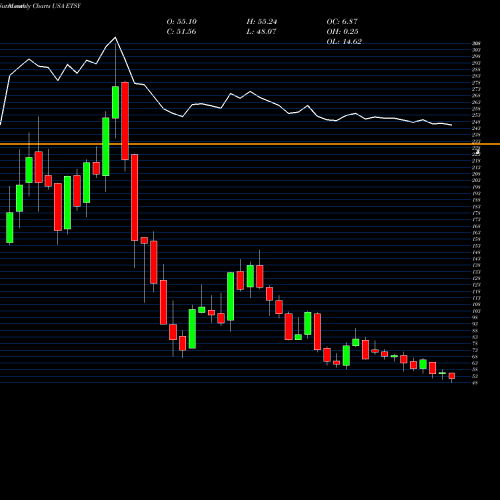Image resolution: width=500 pixels, height=500 pixels.
Task: Select the tallest red candlestick of the steep drop
Action: [134, 197]
